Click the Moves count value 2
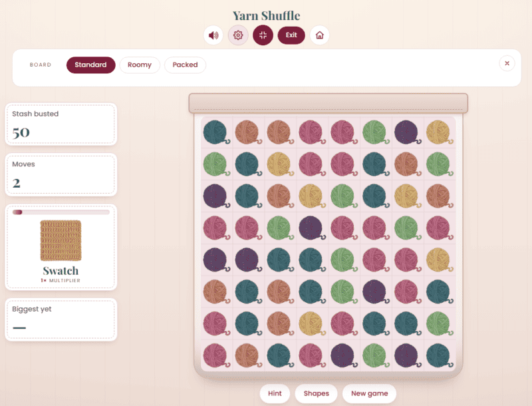532x406 pixels. click(16, 183)
